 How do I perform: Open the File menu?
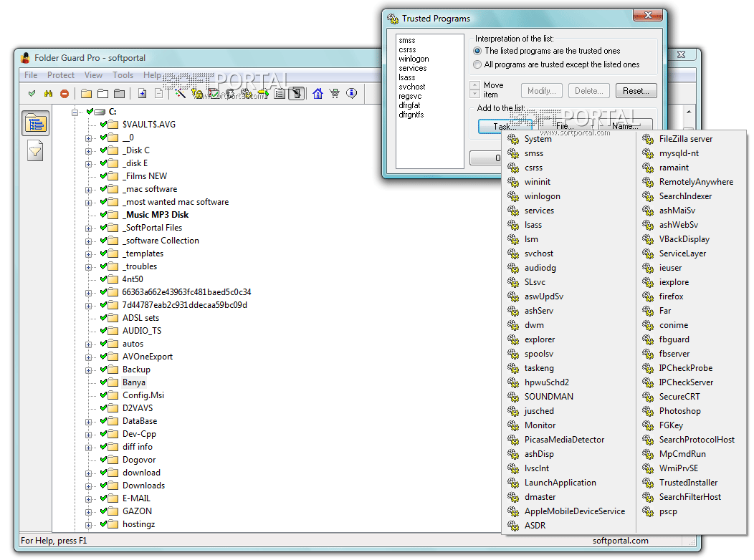[x=31, y=75]
